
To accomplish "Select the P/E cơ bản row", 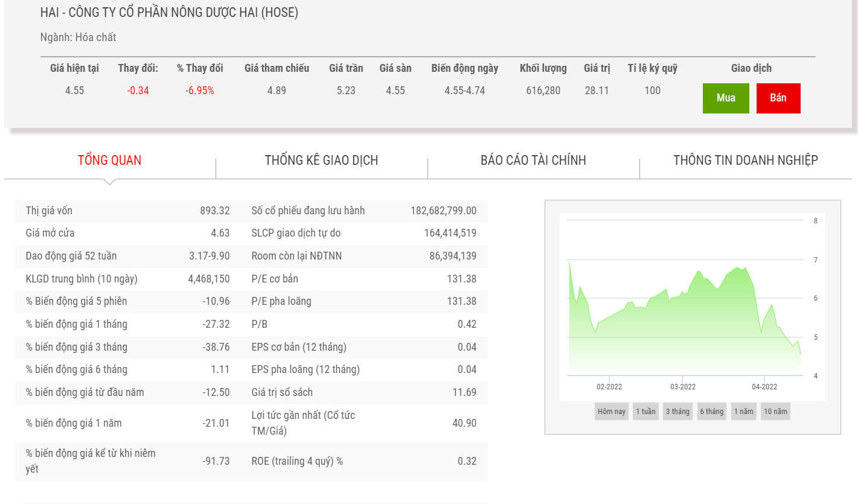I will tap(363, 279).
